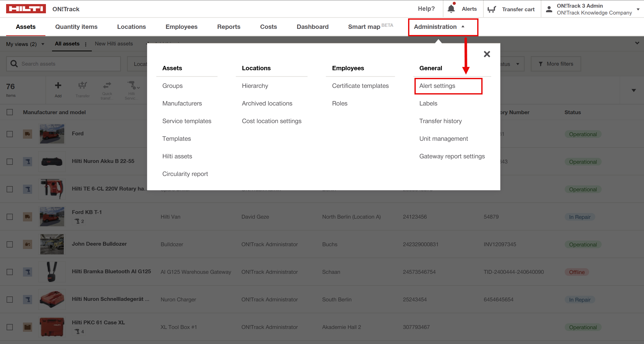The width and height of the screenshot is (644, 344).
Task: Collapse the Administration dropdown menu
Action: 439,27
